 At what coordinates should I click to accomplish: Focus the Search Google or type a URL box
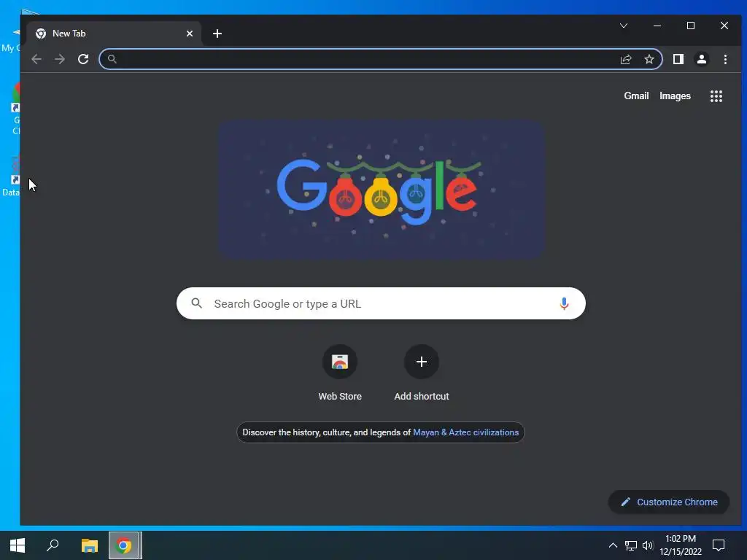[x=381, y=303]
